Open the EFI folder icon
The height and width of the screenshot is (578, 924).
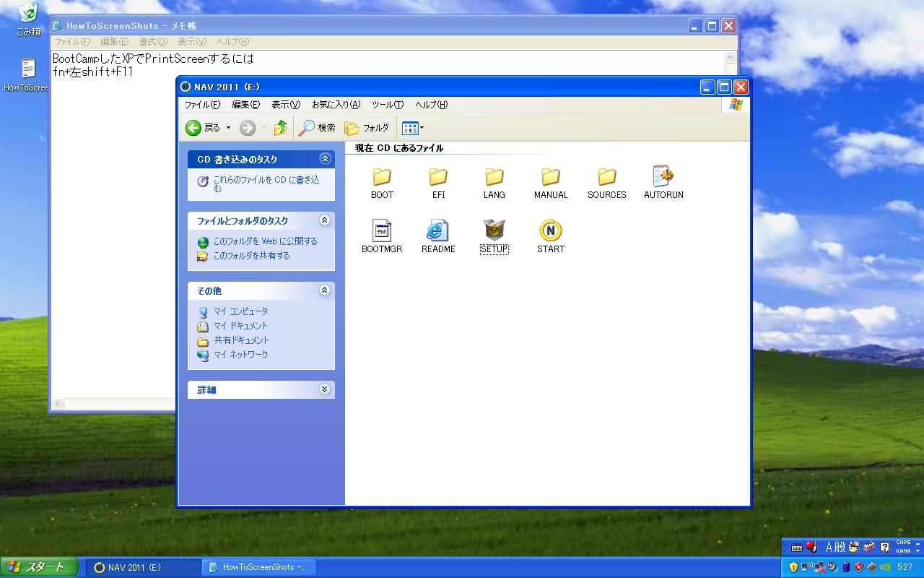point(438,176)
